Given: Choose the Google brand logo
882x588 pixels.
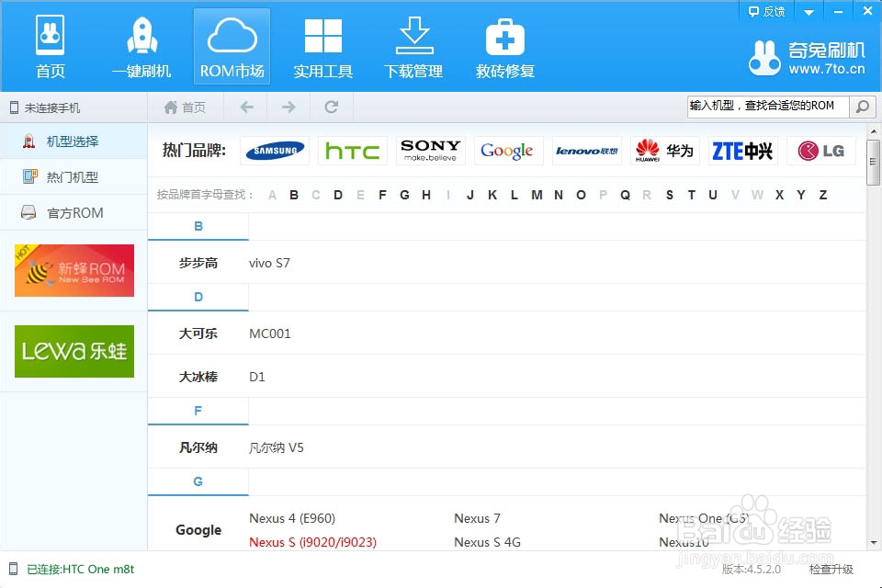Looking at the screenshot, I should 508,151.
